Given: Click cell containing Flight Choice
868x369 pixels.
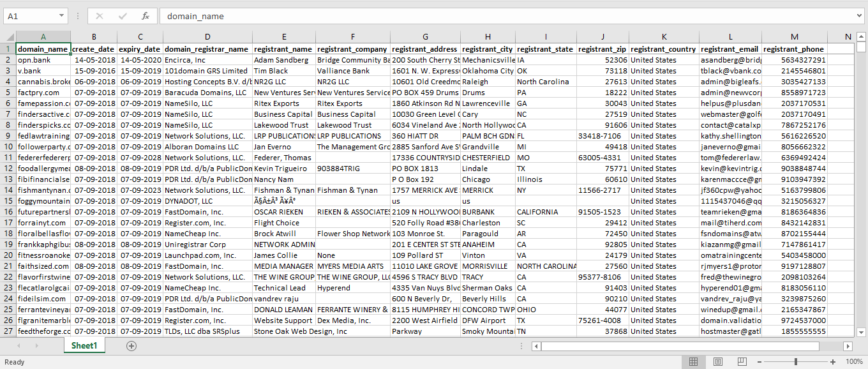Looking at the screenshot, I should click(x=284, y=222).
